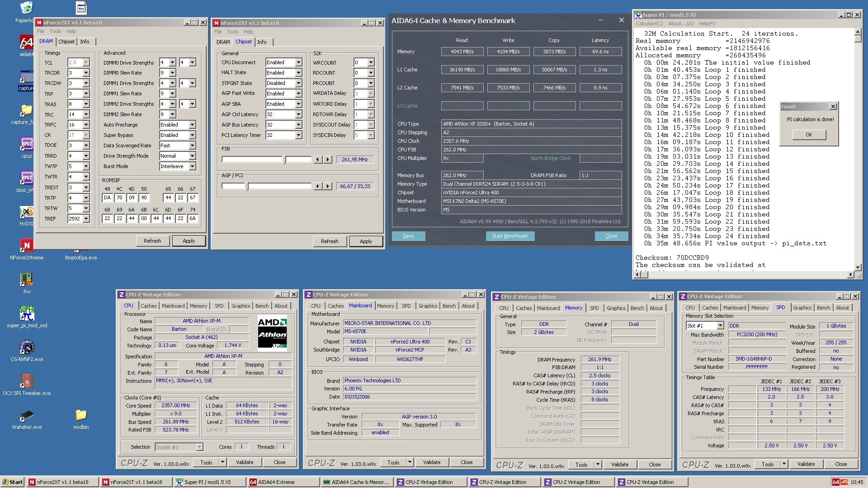Open CG-NVNF2.exe desktop icon
Image resolution: width=868 pixels, height=488 pixels.
tap(27, 351)
